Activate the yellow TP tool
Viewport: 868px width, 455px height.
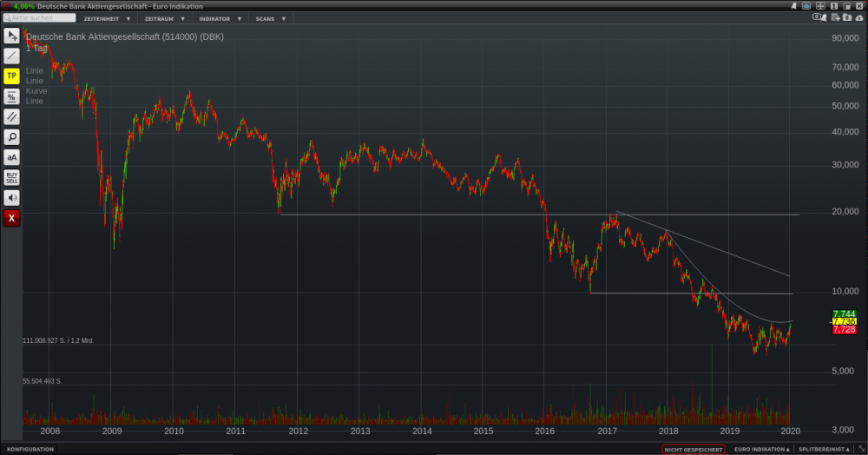click(11, 76)
